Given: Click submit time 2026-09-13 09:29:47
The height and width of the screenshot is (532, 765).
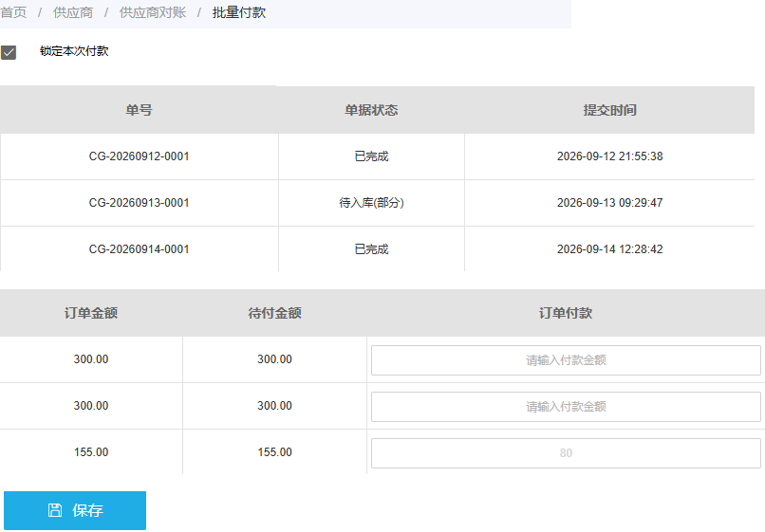Looking at the screenshot, I should coord(610,203).
